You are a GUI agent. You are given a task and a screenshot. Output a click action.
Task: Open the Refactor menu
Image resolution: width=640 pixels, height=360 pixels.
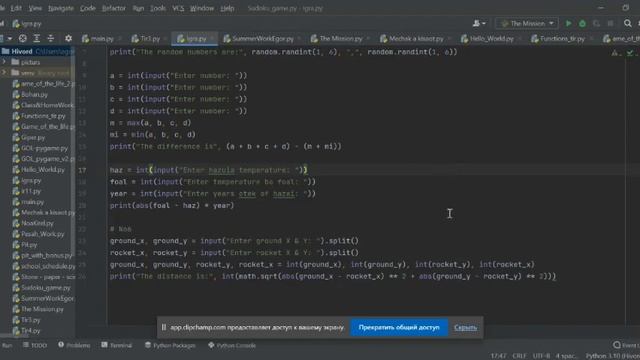pyautogui.click(x=114, y=8)
